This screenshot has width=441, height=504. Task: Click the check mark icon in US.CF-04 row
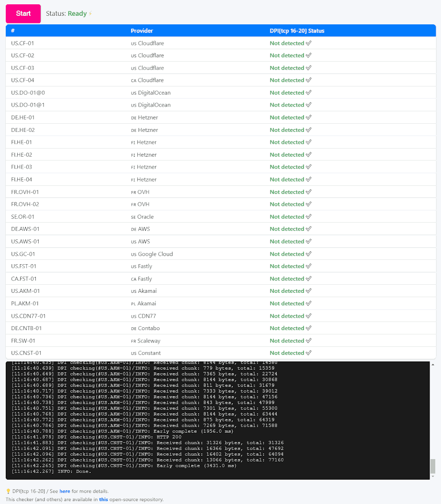309,80
